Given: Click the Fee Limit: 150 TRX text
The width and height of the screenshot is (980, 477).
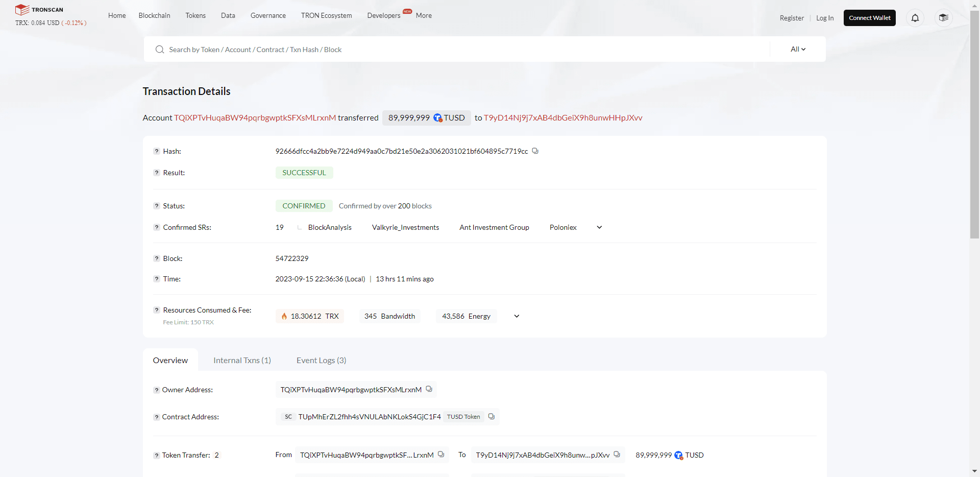Looking at the screenshot, I should pyautogui.click(x=188, y=322).
